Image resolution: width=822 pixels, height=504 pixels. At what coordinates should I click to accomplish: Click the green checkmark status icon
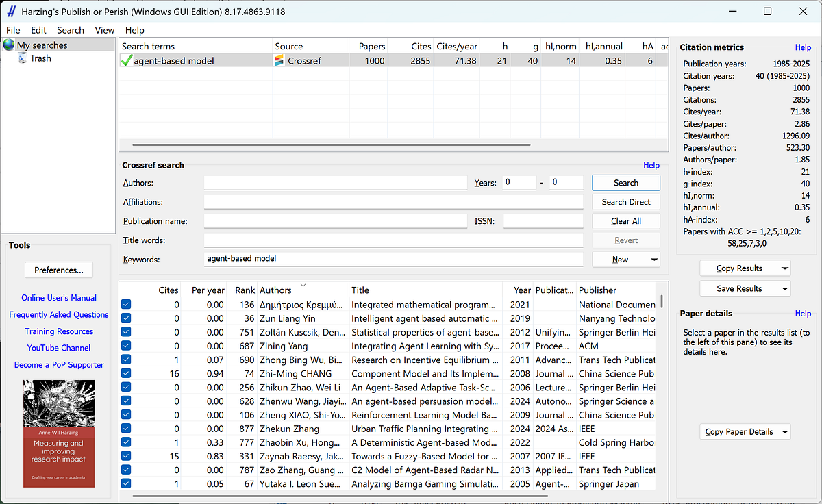126,61
